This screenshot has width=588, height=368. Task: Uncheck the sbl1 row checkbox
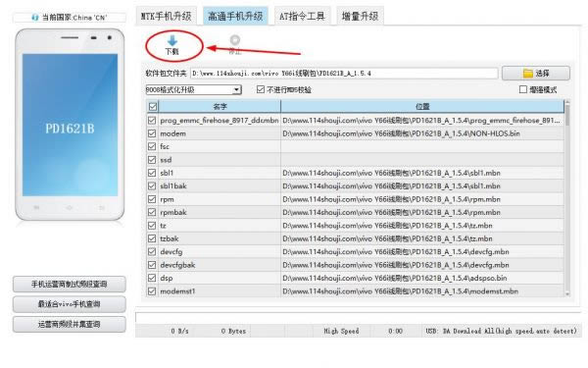152,173
